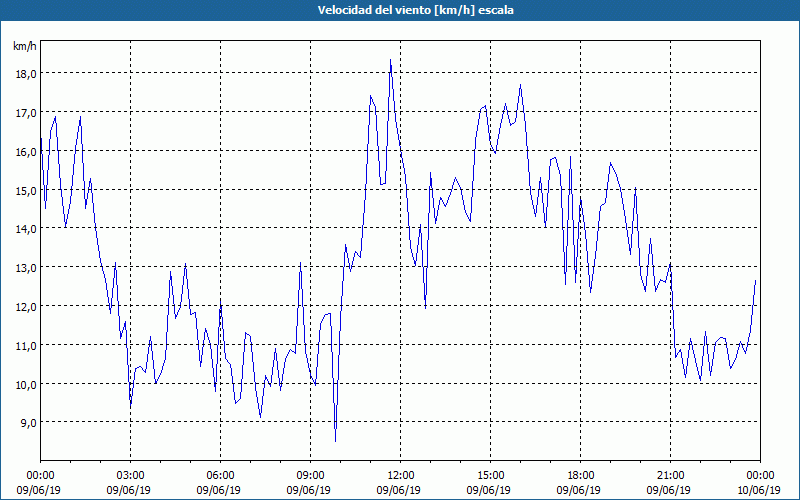The height and width of the screenshot is (500, 800).
Task: Click the 06:00 time axis label
Action: 220,476
